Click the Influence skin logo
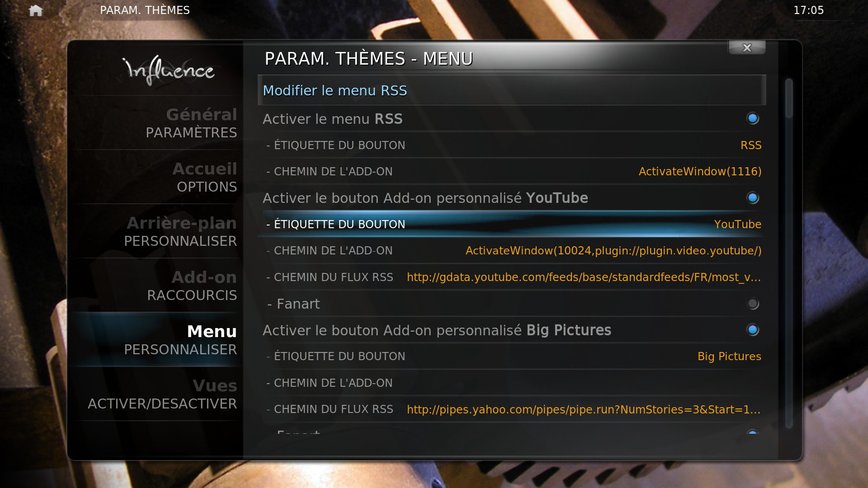The image size is (868, 488). (168, 70)
